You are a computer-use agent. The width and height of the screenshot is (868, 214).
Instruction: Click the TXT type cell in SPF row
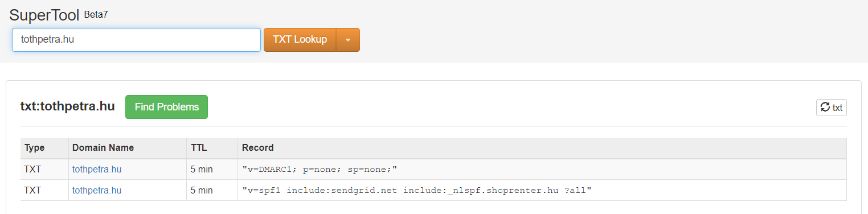(x=33, y=191)
